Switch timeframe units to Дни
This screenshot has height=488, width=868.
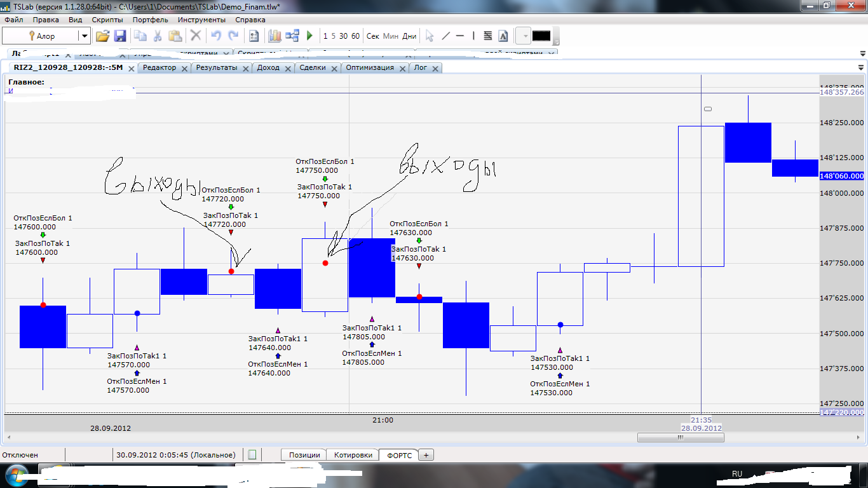(410, 36)
